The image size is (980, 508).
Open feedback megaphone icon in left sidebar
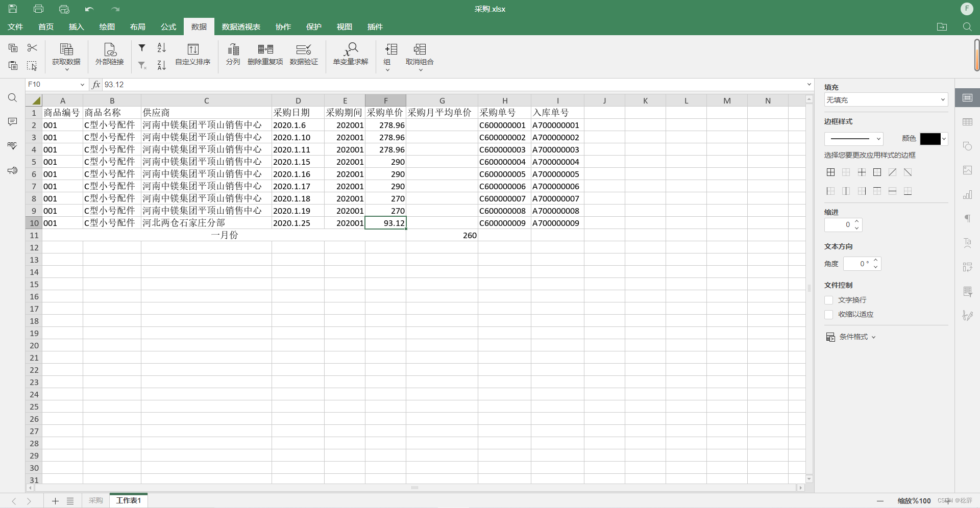tap(13, 170)
